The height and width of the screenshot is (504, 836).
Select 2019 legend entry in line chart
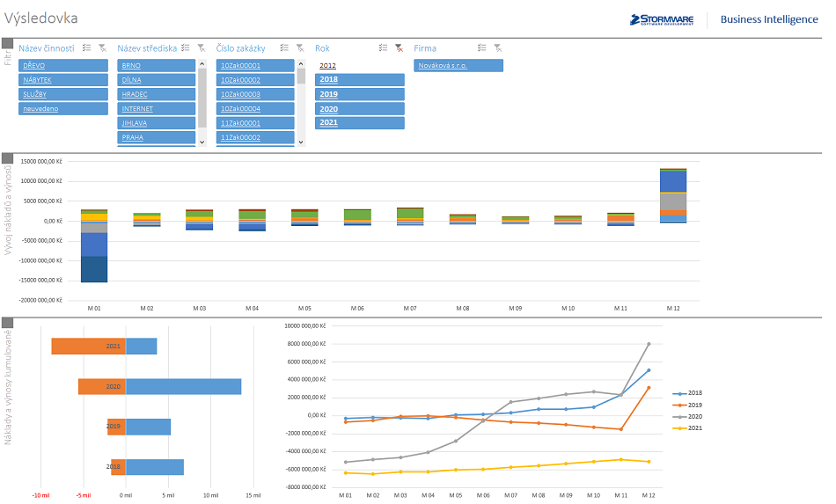[688, 405]
